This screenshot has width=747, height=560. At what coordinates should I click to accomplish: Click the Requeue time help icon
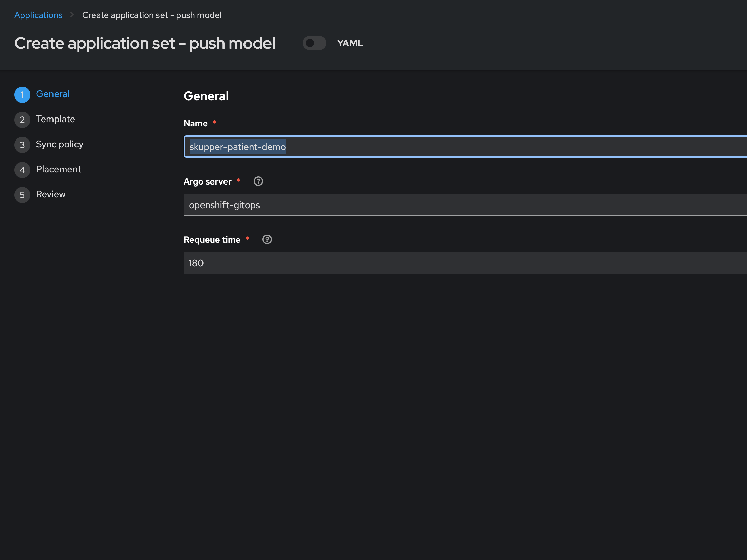click(x=267, y=240)
